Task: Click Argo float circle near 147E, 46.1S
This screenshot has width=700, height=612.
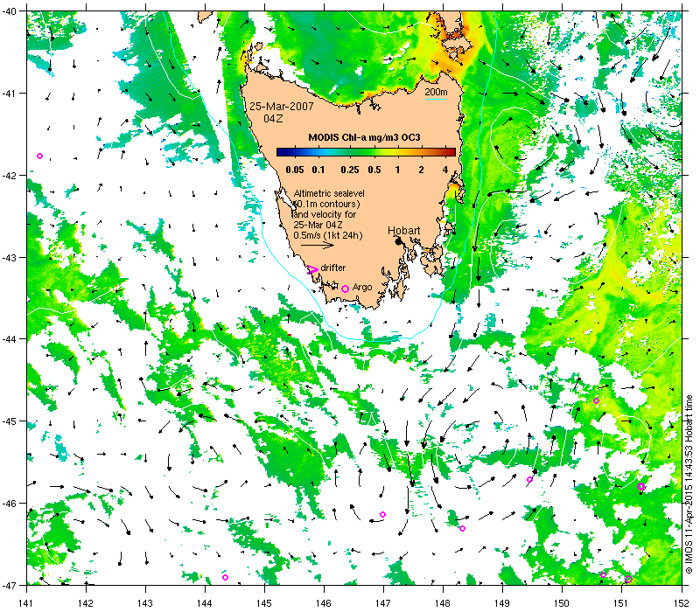Action: 382,515
